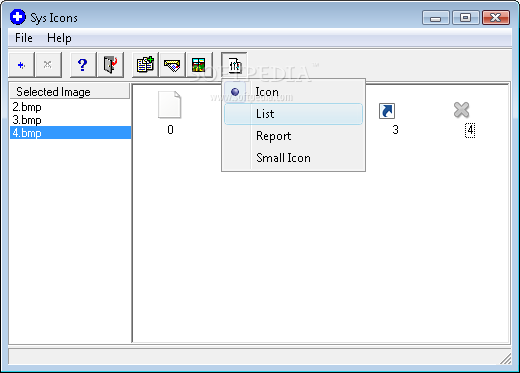This screenshot has height=373, width=520.
Task: Select the highlighted 4.bmp entry
Action: coord(70,133)
